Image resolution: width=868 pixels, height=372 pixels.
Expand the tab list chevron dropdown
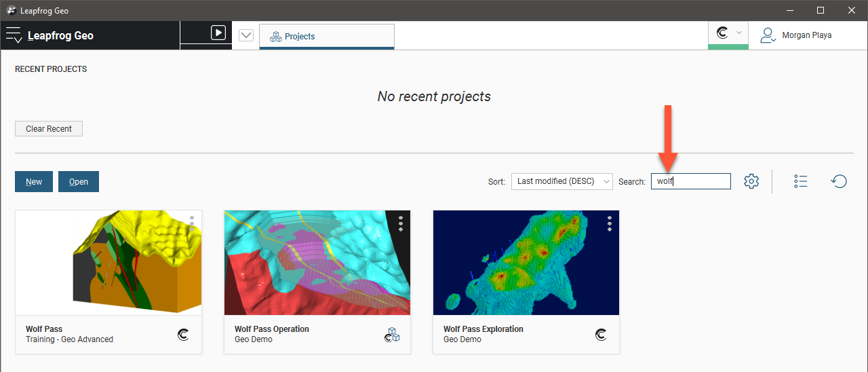click(x=245, y=36)
